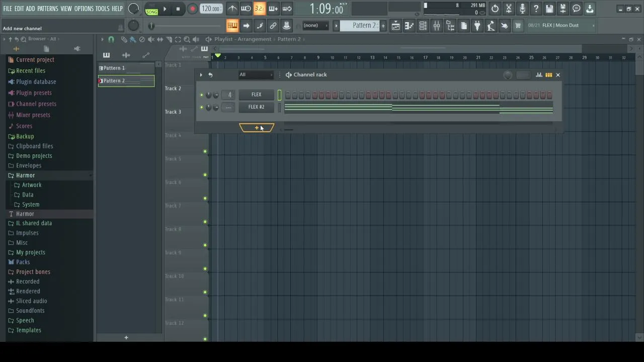
Task: Show the Channel rack from the toolbar
Action: [423, 26]
